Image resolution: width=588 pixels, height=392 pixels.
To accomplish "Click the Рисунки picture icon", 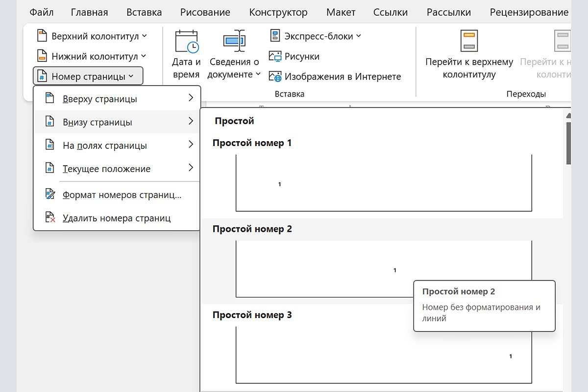I will coord(275,56).
